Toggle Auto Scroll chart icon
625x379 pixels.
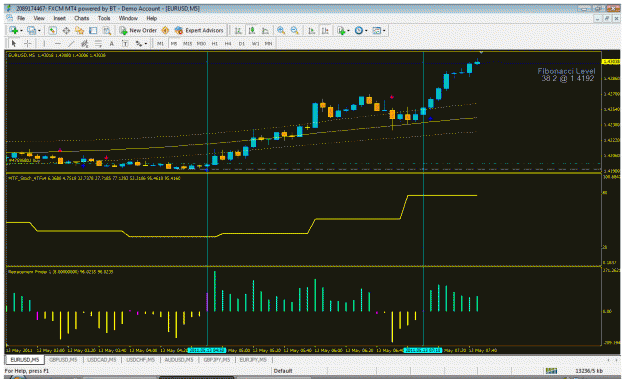312,30
